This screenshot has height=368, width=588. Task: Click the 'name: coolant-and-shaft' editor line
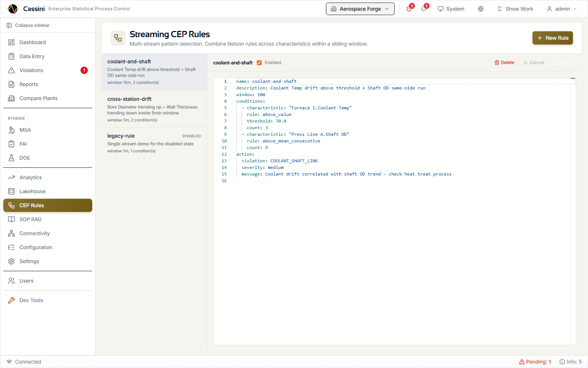coord(266,81)
